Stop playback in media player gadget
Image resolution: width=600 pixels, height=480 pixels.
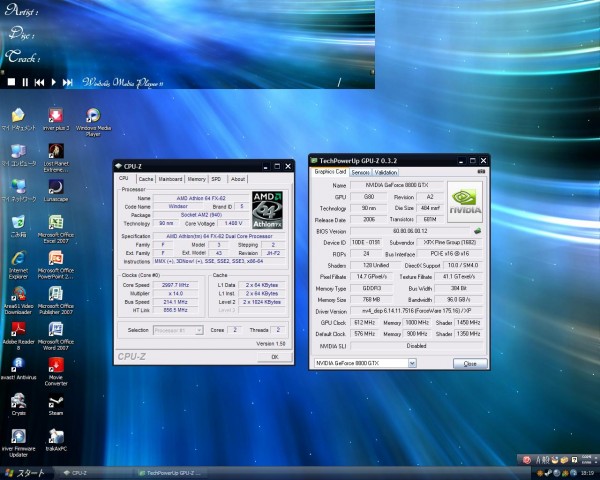tap(11, 82)
